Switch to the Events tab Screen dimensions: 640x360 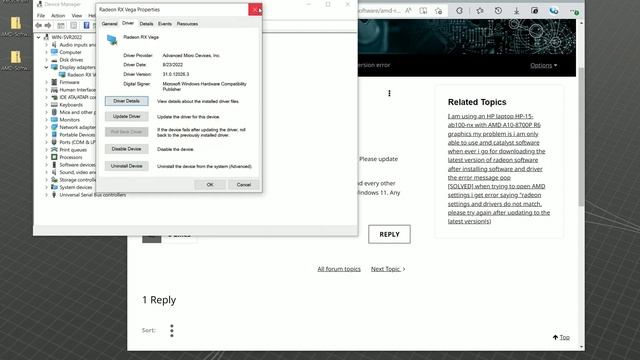coord(165,24)
